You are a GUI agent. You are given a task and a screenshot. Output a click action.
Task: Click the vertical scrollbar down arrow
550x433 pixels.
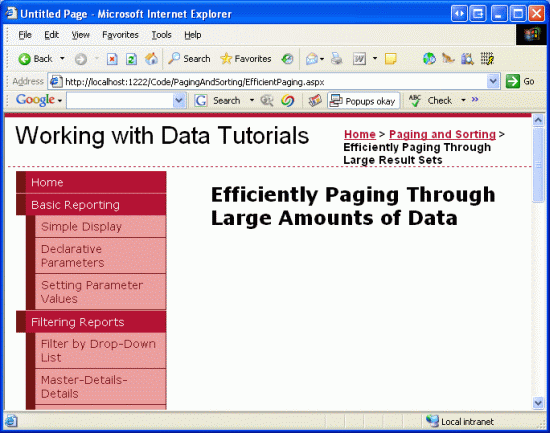click(538, 402)
